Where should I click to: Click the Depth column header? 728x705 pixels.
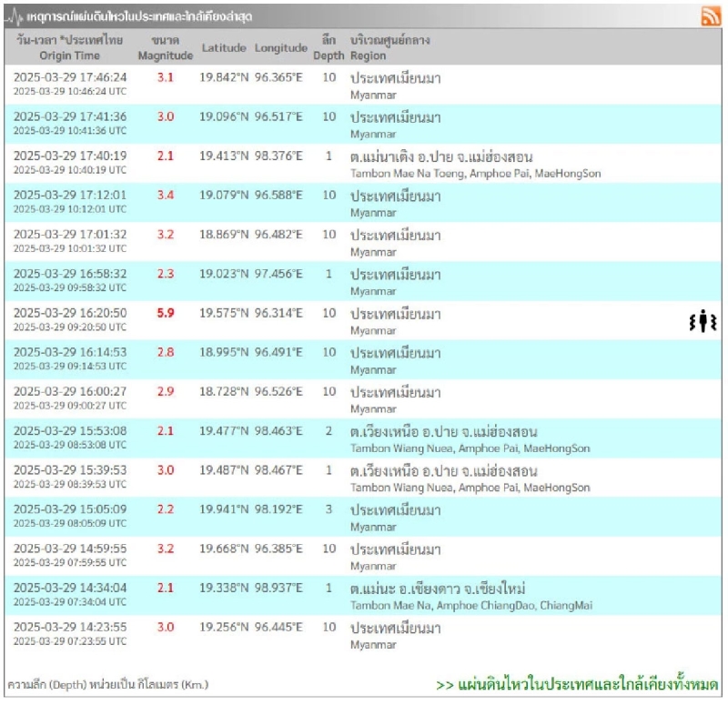coord(329,47)
